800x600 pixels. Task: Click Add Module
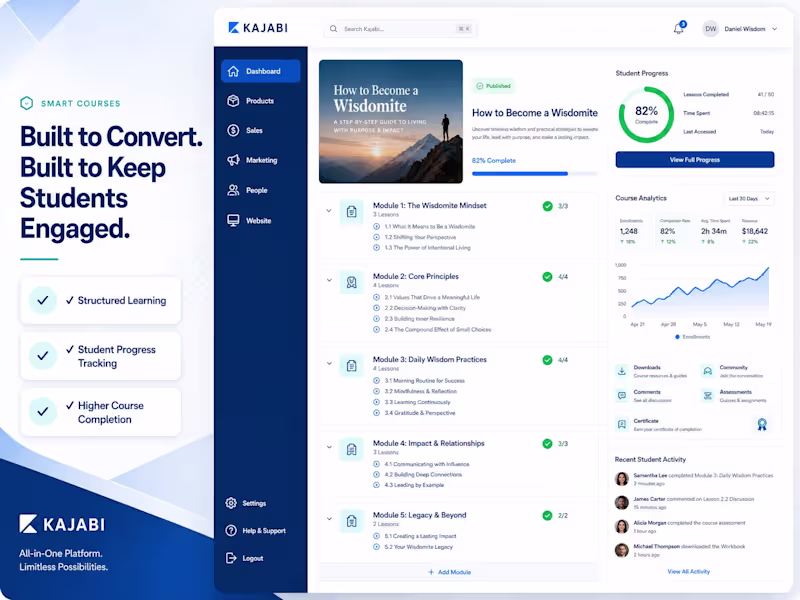click(x=449, y=572)
